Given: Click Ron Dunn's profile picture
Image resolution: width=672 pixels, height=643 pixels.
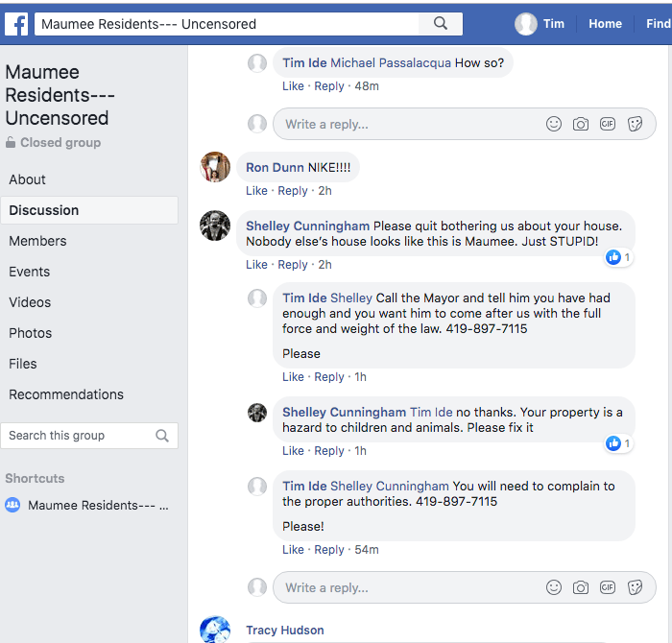Looking at the screenshot, I should coord(215,167).
